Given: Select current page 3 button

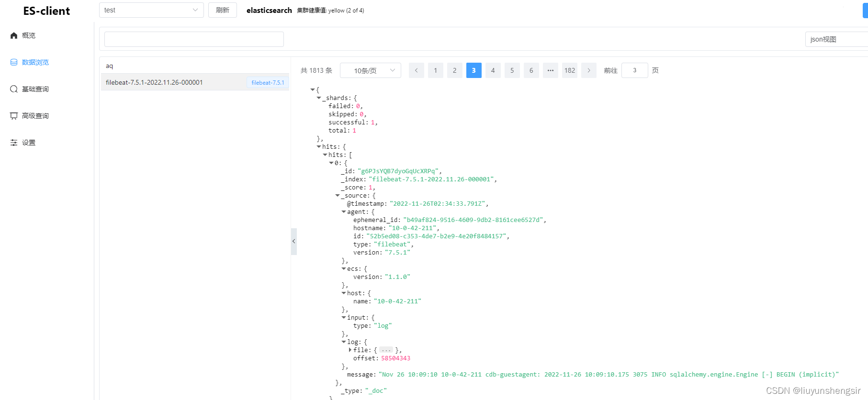Looking at the screenshot, I should pyautogui.click(x=474, y=70).
